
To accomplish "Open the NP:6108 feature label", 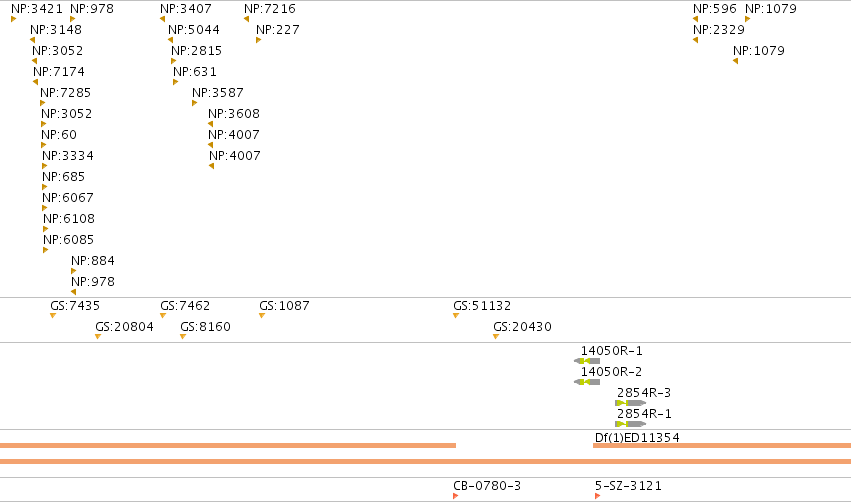I will [69, 219].
